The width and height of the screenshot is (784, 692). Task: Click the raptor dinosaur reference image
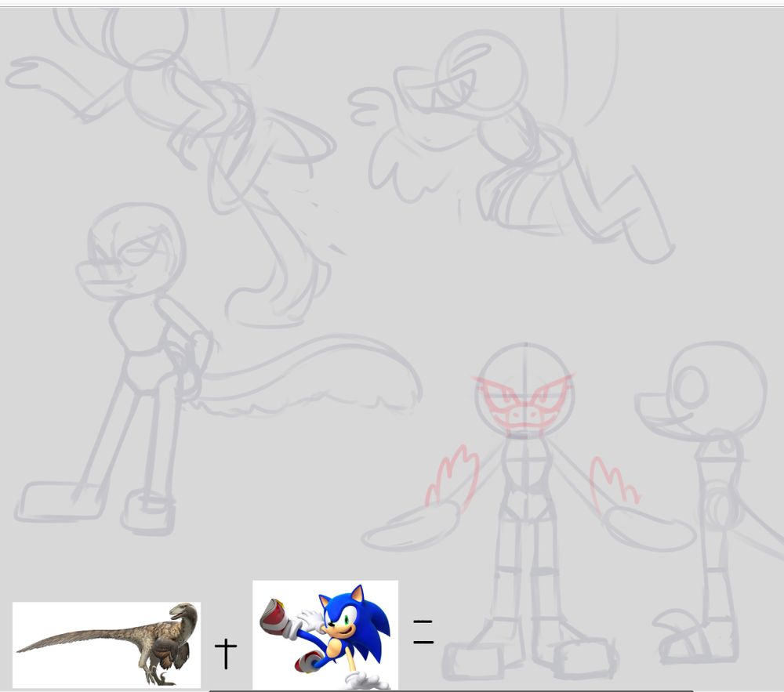pyautogui.click(x=107, y=645)
